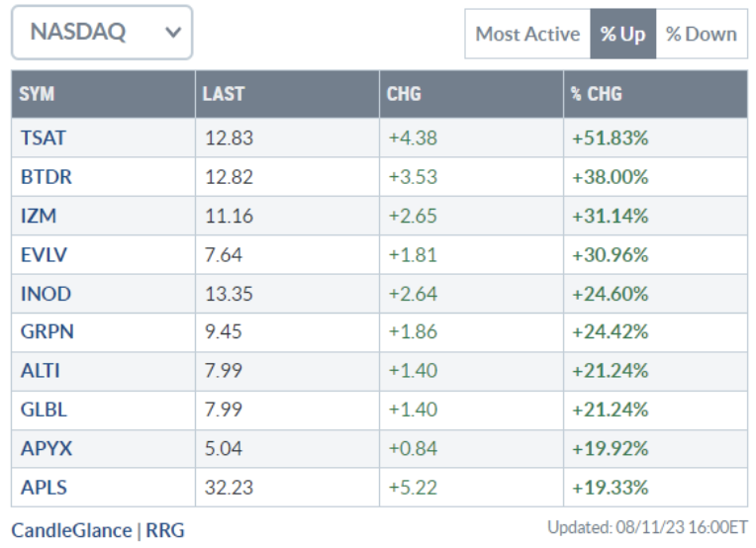Screen dimensions: 756x548
Task: Click the INOD ticker link
Action: tap(46, 294)
